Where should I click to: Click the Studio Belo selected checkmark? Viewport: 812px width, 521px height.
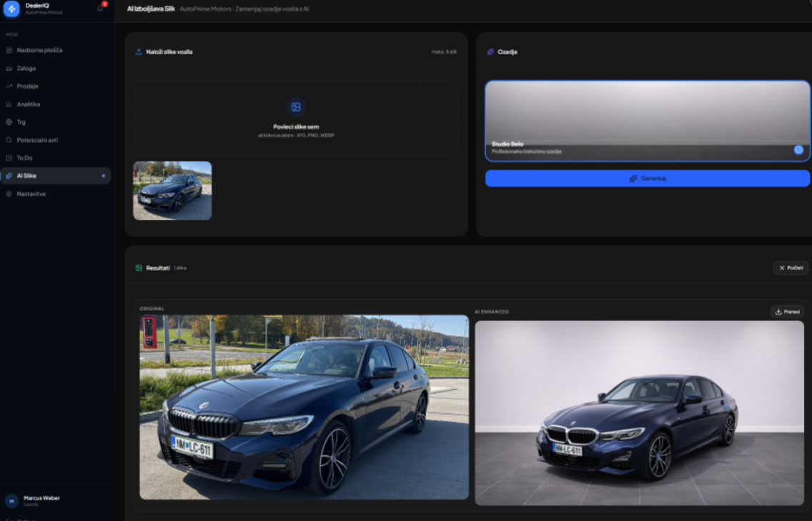798,150
